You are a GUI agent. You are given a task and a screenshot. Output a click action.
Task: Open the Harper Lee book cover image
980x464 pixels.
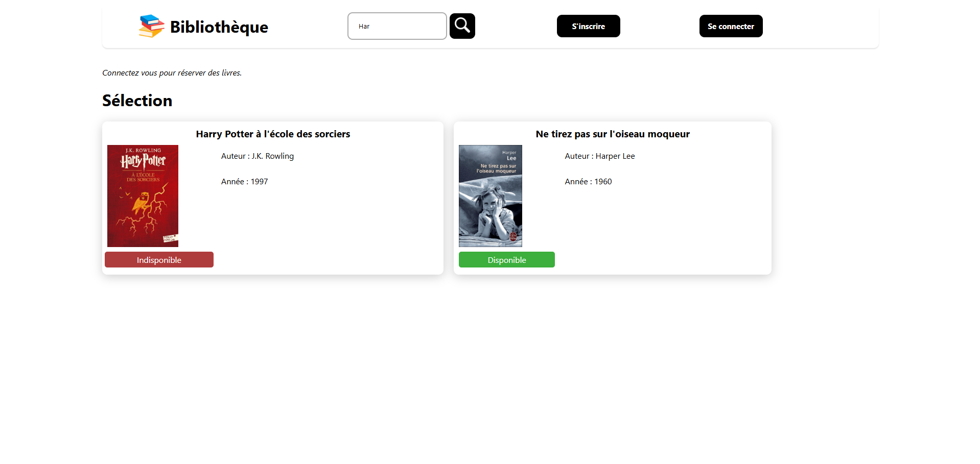click(x=490, y=196)
